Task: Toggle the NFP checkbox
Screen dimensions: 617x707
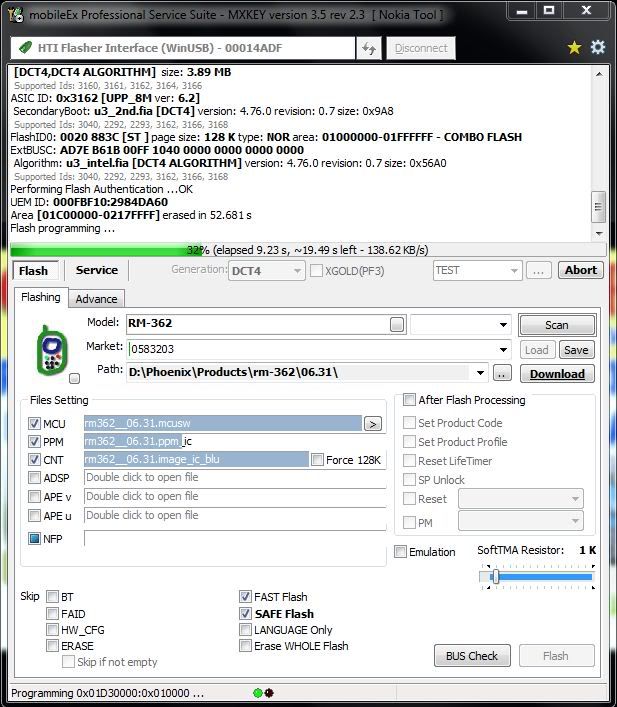Action: (34, 538)
